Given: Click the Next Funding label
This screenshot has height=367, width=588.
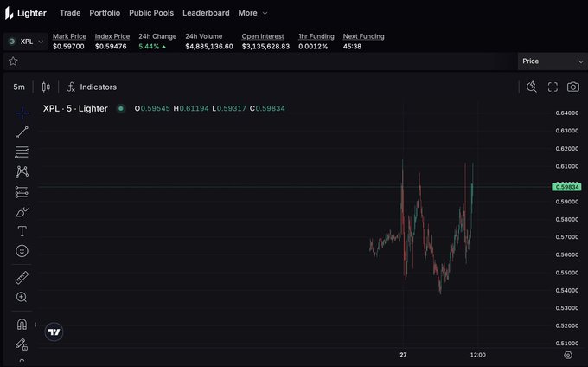Looking at the screenshot, I should (363, 36).
